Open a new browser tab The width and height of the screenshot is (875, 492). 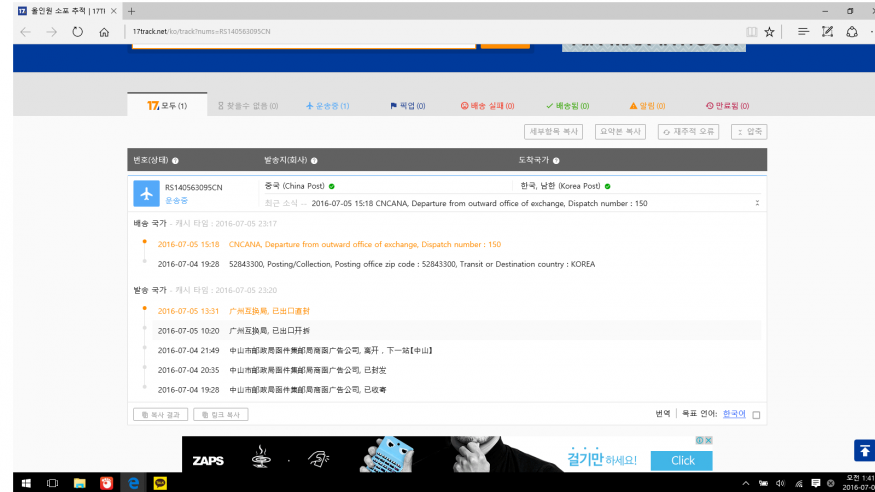(x=131, y=10)
